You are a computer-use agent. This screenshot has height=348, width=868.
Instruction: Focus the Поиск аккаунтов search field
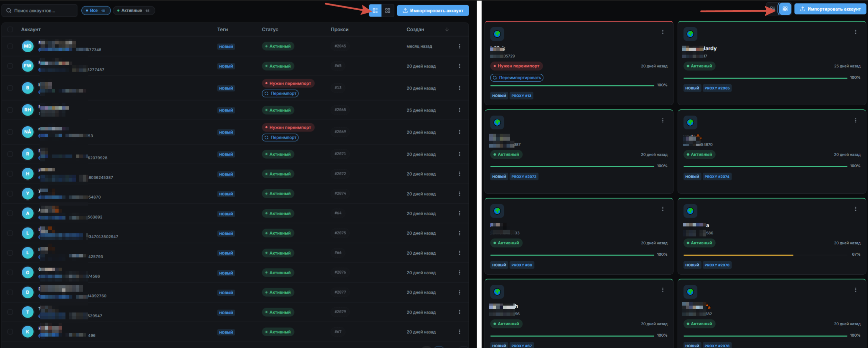(40, 11)
